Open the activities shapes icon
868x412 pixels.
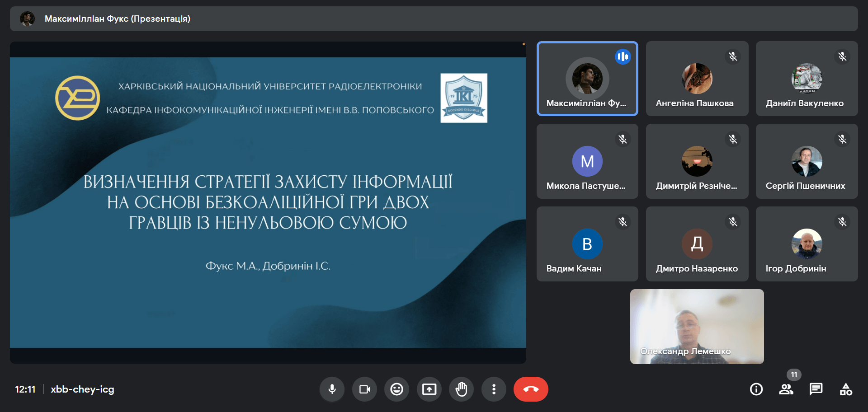click(x=846, y=389)
